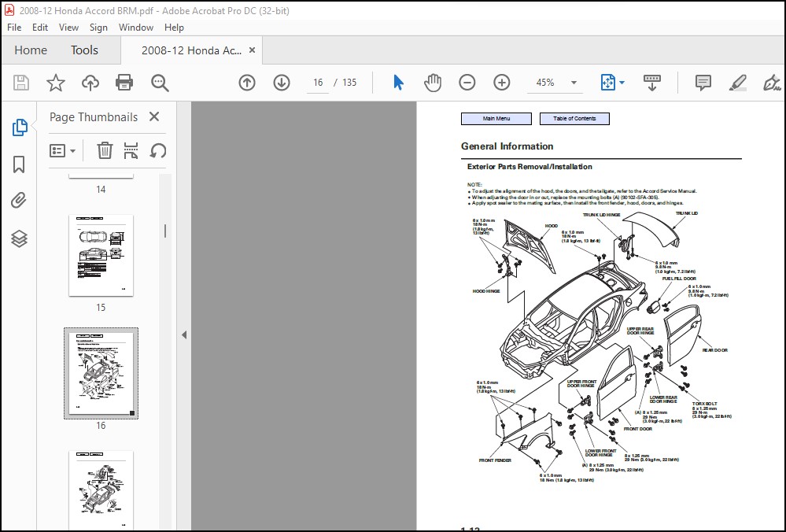The height and width of the screenshot is (532, 786).
Task: Click the Main Menu button
Action: 496,119
